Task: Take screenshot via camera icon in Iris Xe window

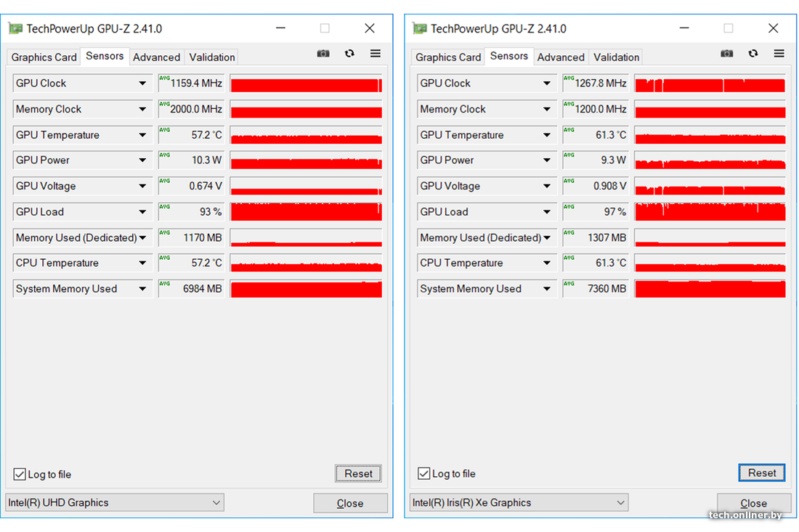Action: (x=726, y=54)
